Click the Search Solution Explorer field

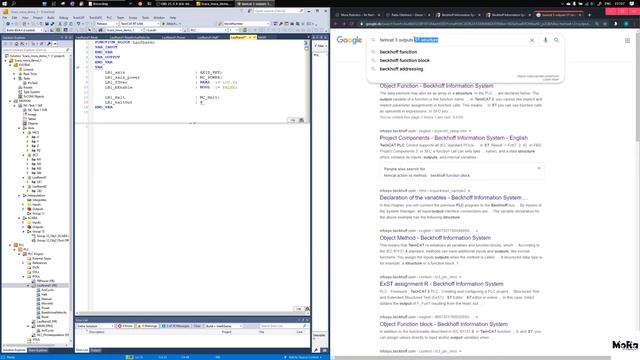(35, 50)
